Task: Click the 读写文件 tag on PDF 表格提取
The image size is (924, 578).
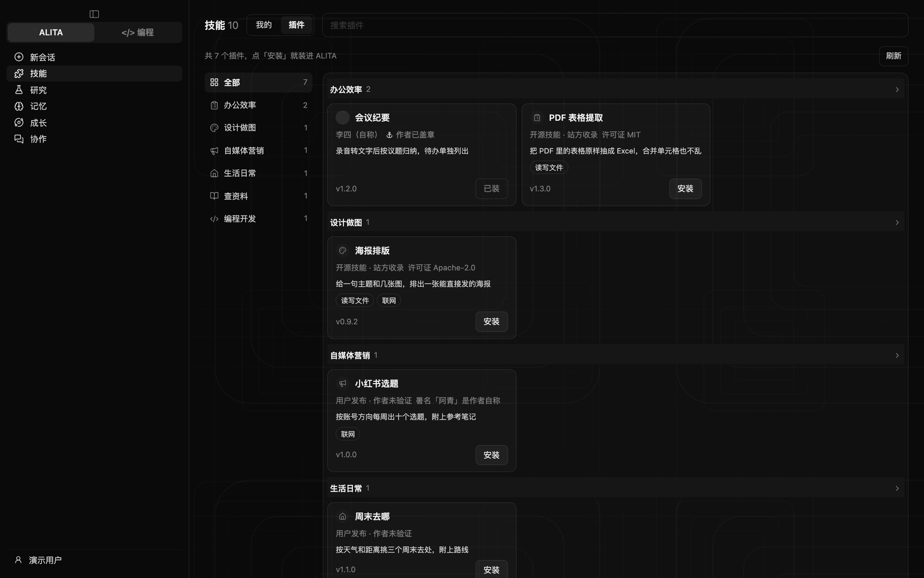Action: (549, 167)
